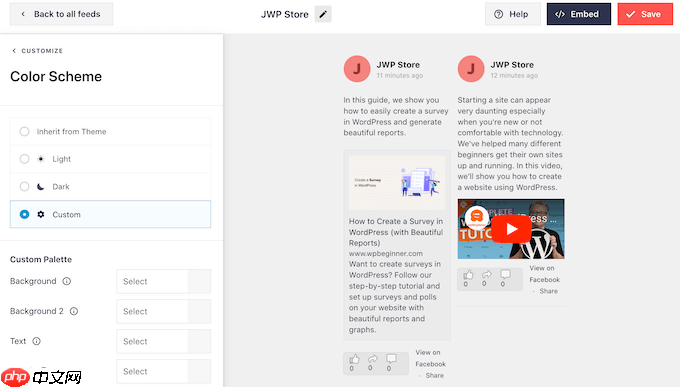Image resolution: width=680 pixels, height=387 pixels.
Task: Open How to Create a Survey link title
Action: [x=396, y=232]
